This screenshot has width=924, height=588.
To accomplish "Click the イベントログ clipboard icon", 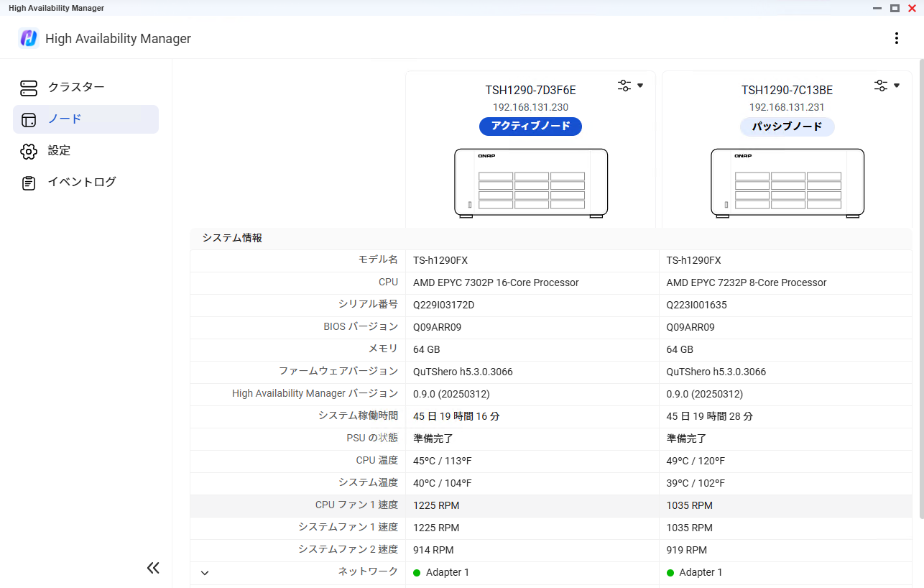I will [29, 183].
